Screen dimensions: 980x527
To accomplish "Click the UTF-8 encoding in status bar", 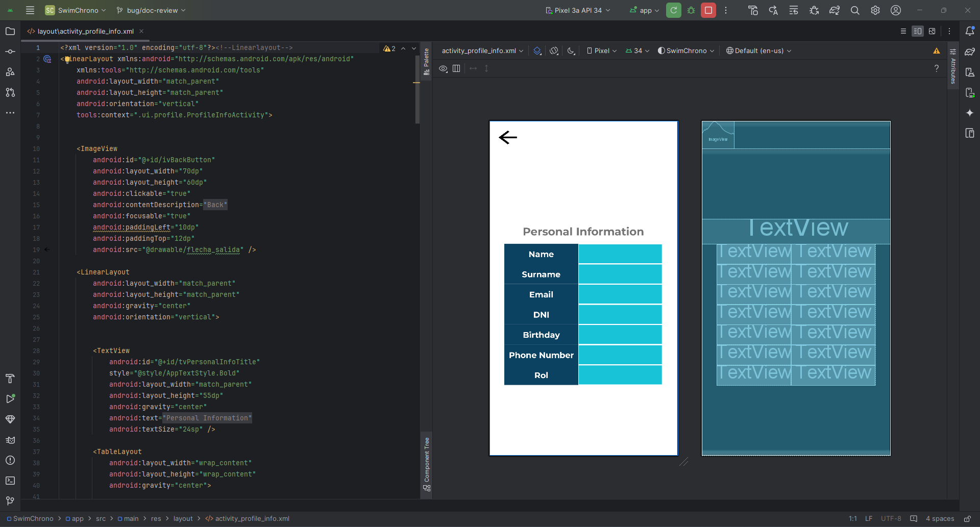I will [891, 518].
